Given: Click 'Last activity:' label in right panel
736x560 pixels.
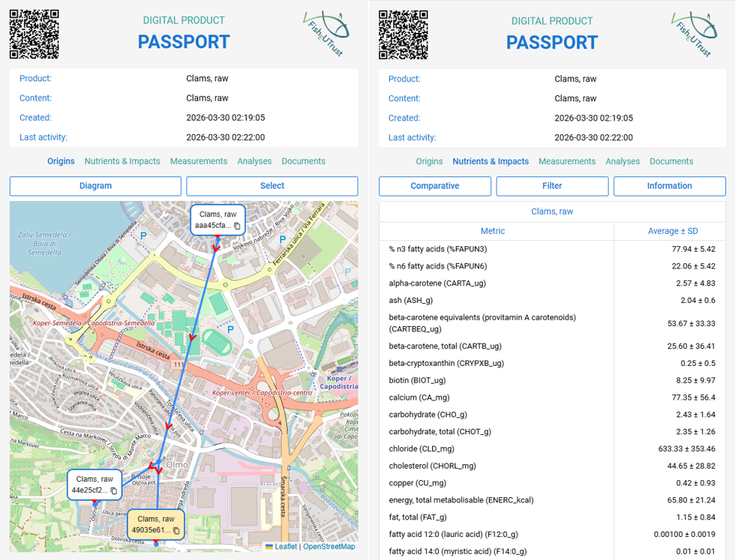Looking at the screenshot, I should [x=412, y=137].
